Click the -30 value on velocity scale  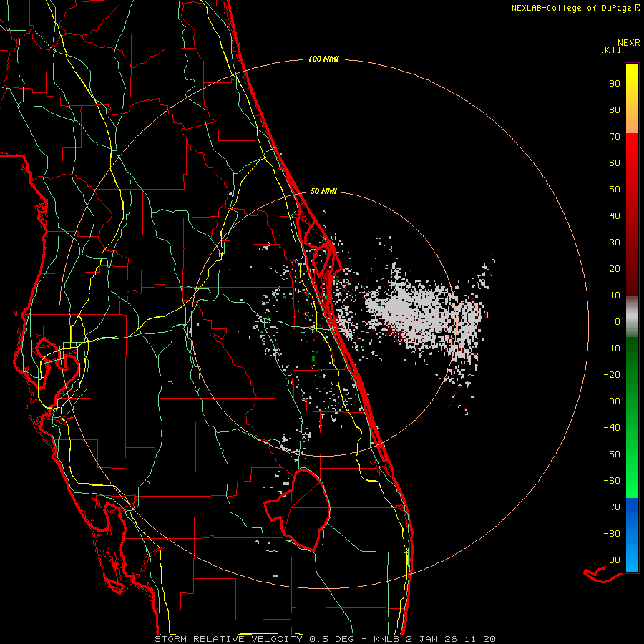[612, 401]
